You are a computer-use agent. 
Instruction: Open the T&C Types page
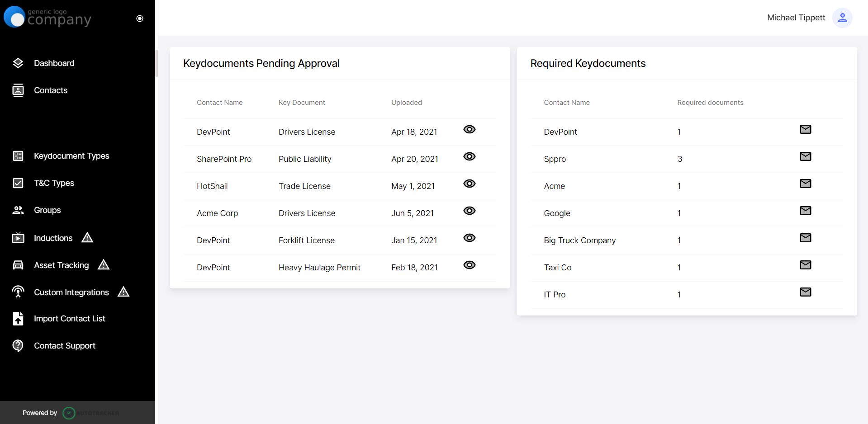point(54,183)
